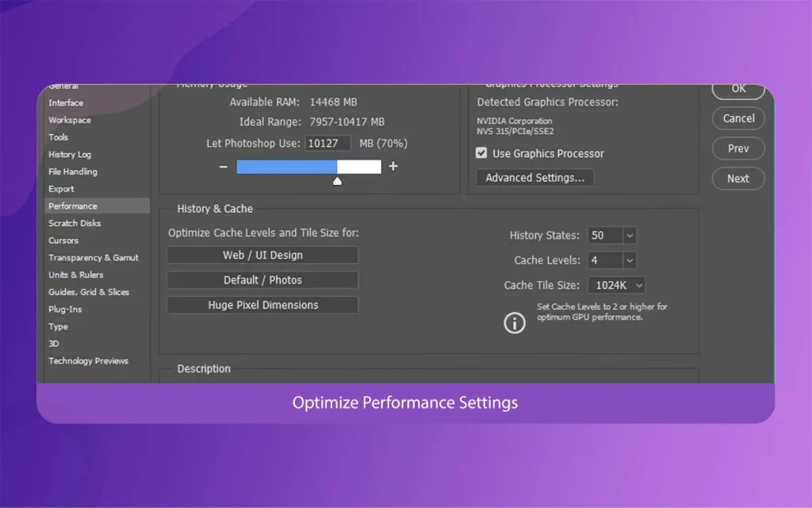812x508 pixels.
Task: Open the Tools preferences category
Action: tap(58, 137)
